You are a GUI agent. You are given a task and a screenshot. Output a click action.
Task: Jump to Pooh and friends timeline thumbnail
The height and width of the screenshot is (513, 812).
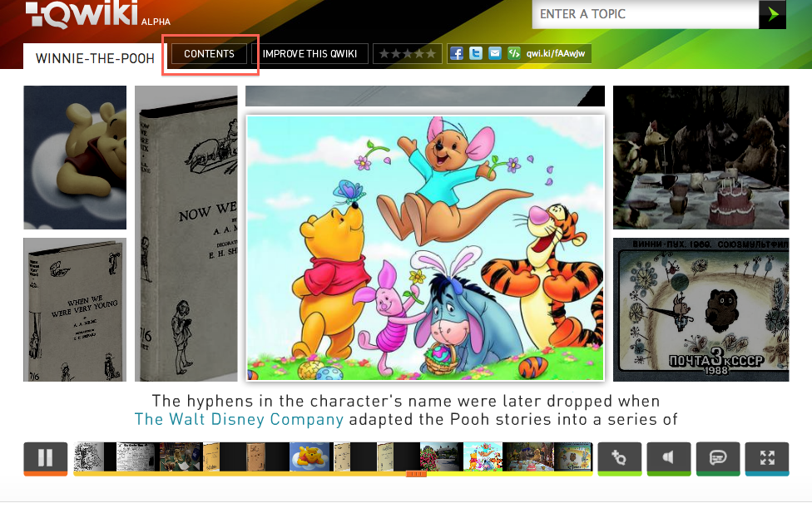coord(483,456)
